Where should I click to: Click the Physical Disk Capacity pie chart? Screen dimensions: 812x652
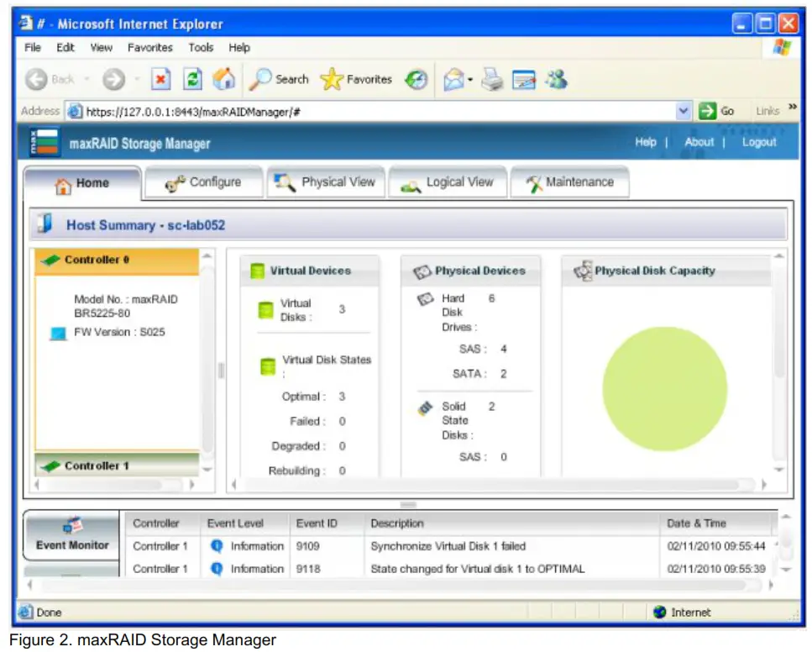(665, 389)
